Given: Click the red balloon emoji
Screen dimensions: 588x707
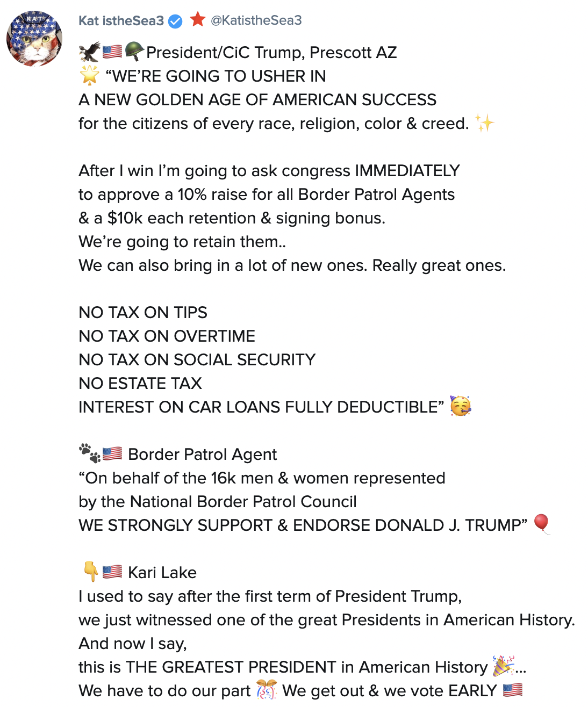Looking at the screenshot, I should click(x=542, y=524).
